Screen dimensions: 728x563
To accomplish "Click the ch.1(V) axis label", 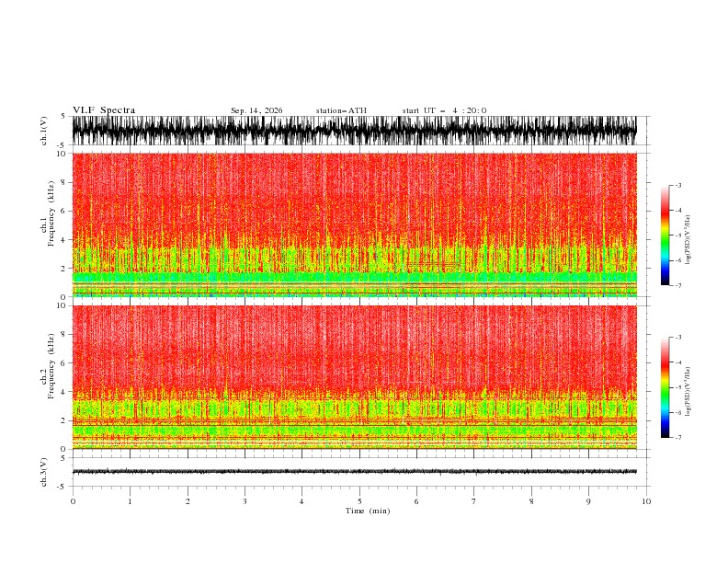I will pos(43,131).
